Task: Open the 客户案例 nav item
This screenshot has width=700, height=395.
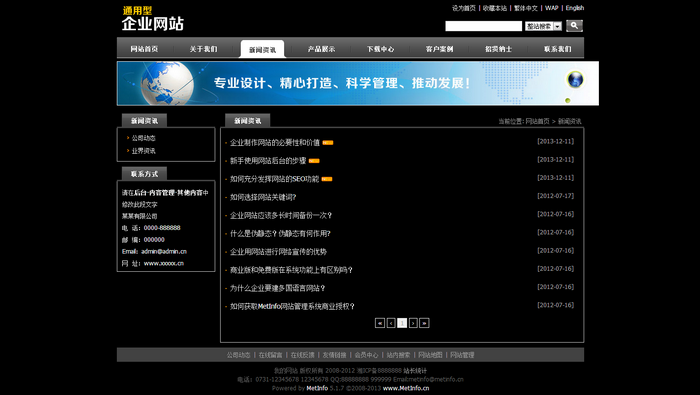Action: (439, 49)
